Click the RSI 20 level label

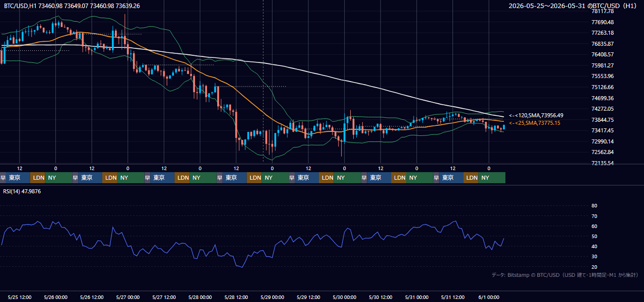(594, 267)
